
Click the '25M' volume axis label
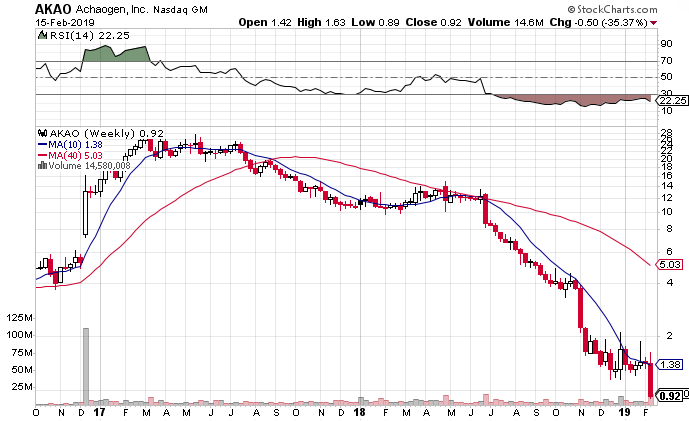[22, 387]
